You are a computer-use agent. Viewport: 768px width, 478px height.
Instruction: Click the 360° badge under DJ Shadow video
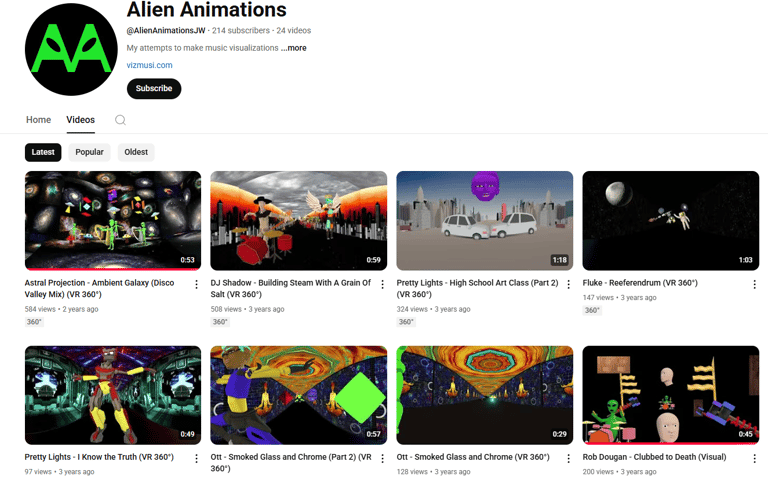pos(220,322)
